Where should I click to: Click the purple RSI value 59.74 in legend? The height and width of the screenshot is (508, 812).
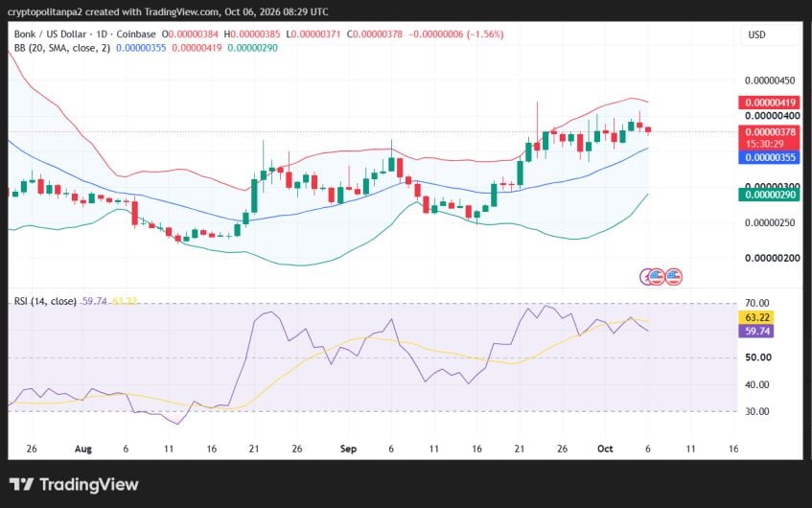94,301
